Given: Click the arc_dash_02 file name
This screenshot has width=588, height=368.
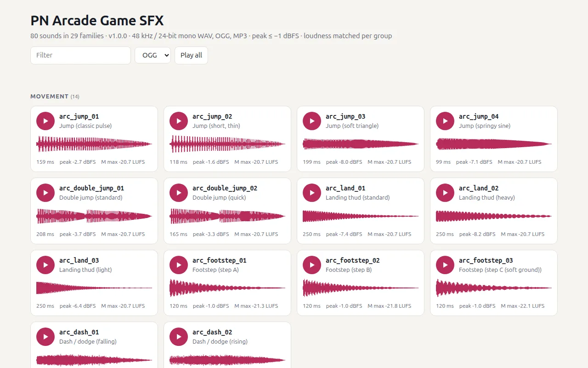Looking at the screenshot, I should tap(212, 332).
